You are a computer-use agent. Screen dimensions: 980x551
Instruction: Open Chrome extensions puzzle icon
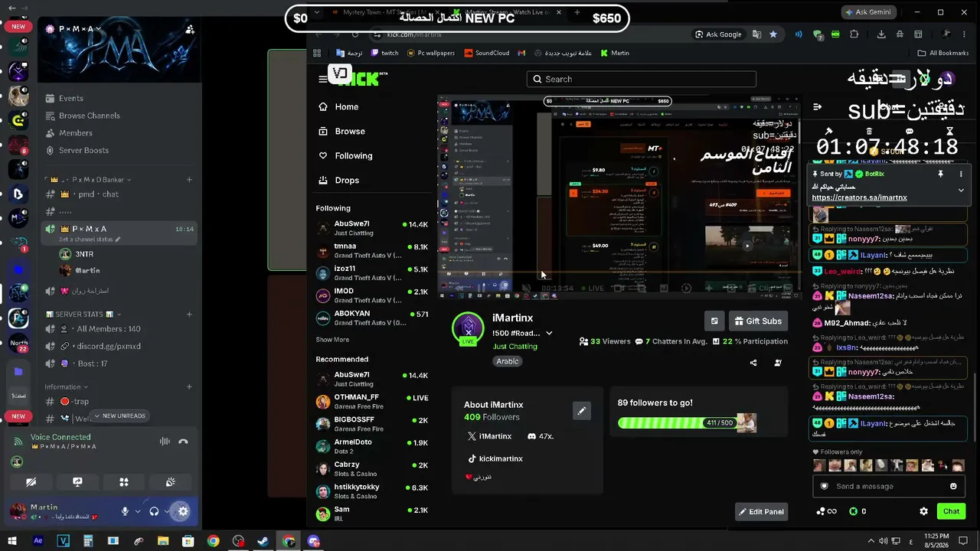click(x=854, y=34)
